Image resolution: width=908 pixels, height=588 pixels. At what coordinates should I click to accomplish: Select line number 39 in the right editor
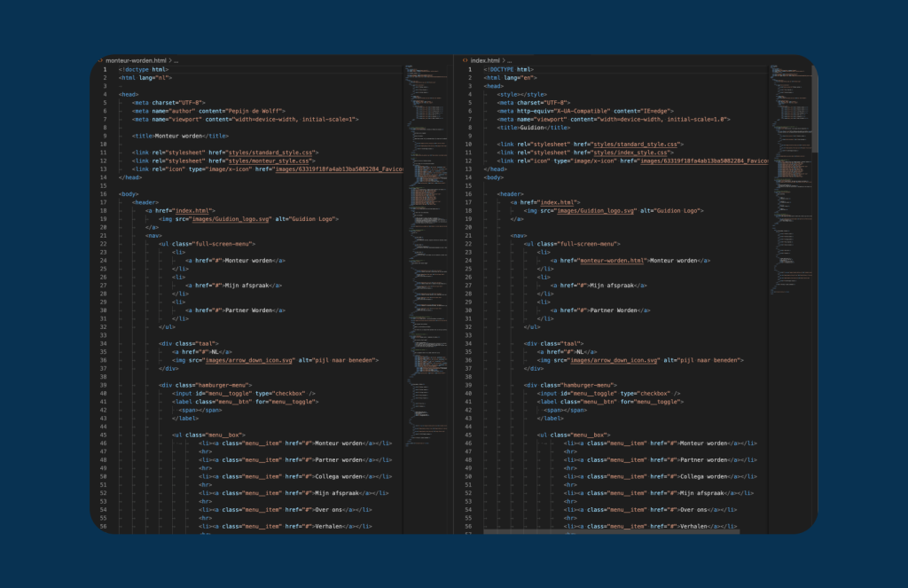tap(467, 385)
